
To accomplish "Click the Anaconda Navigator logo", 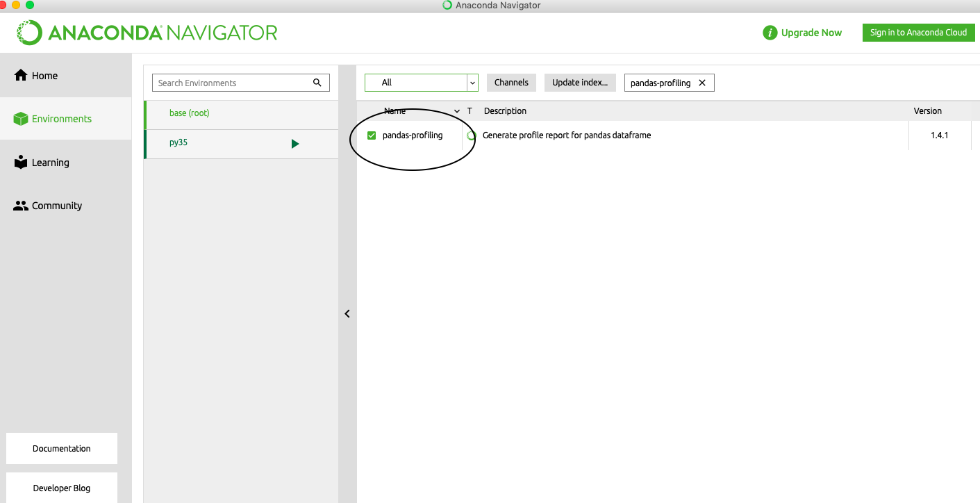I will click(x=147, y=33).
